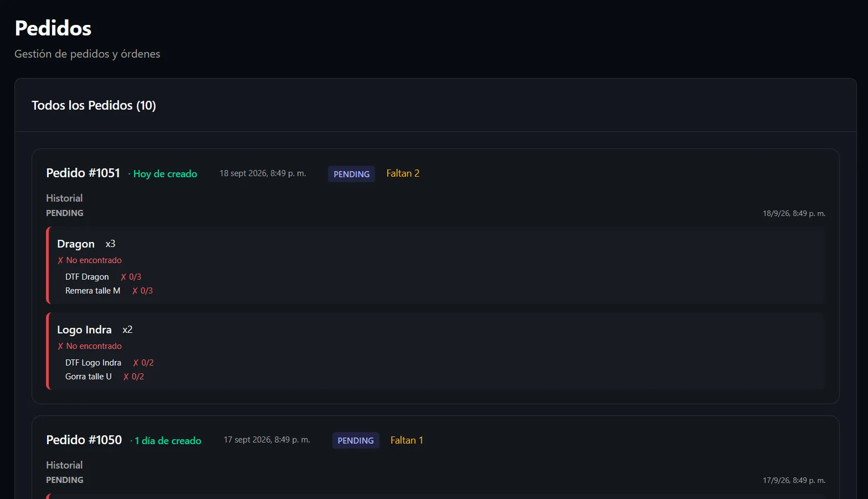Screen dimensions: 868x499
Task: Click 'Faltan 2' warning text
Action: point(403,173)
